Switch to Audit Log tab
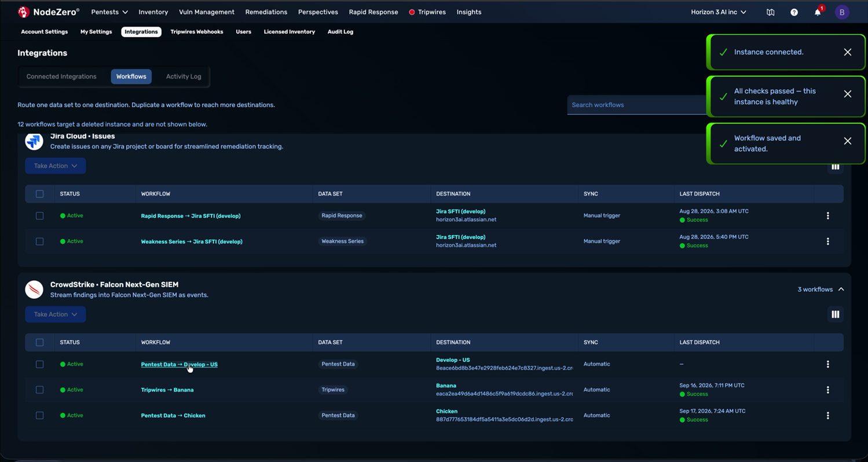The image size is (868, 462). tap(340, 32)
